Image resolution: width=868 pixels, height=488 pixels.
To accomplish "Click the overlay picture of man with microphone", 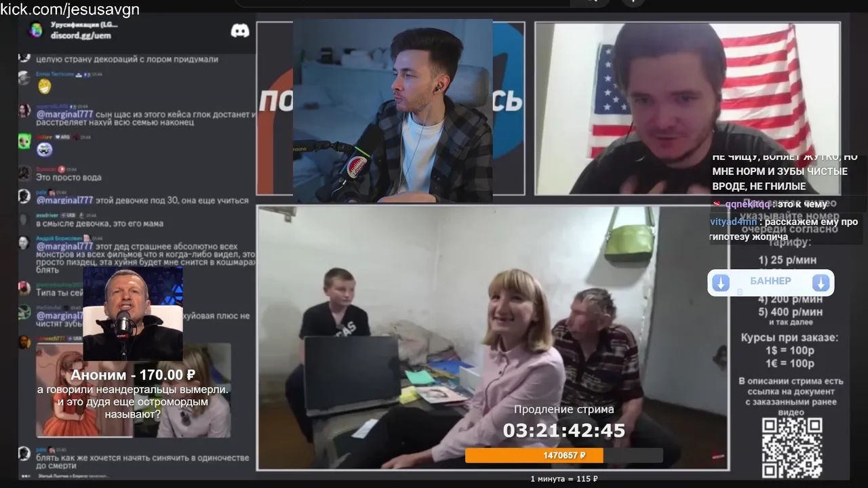I will coord(133,313).
